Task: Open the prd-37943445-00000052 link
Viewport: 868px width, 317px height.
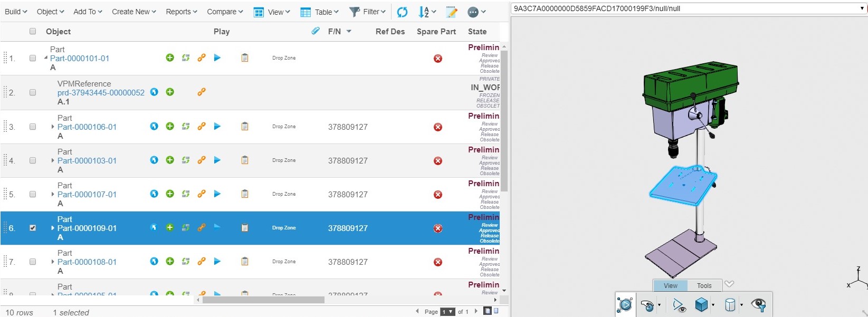Action: point(101,92)
